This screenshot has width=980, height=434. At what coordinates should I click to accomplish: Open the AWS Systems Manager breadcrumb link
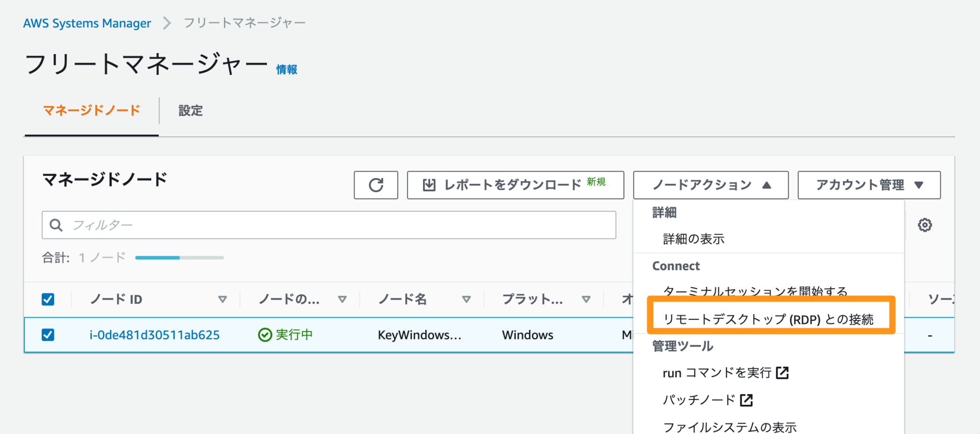click(87, 22)
